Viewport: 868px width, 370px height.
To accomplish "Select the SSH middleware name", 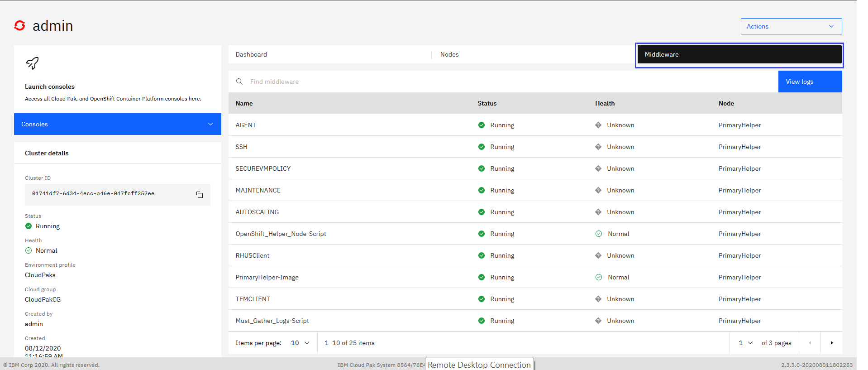I will 241,147.
